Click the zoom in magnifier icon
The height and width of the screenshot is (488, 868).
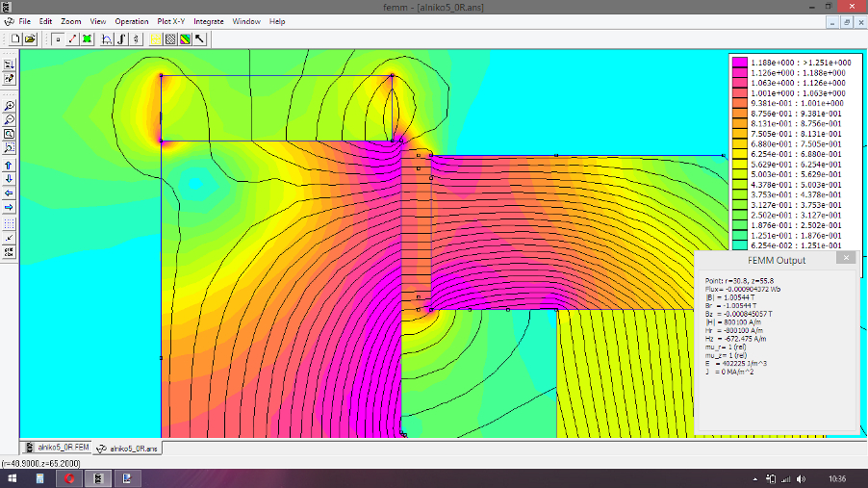pyautogui.click(x=9, y=106)
